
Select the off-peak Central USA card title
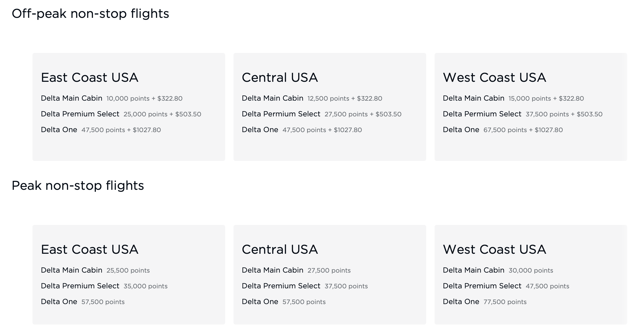[280, 77]
